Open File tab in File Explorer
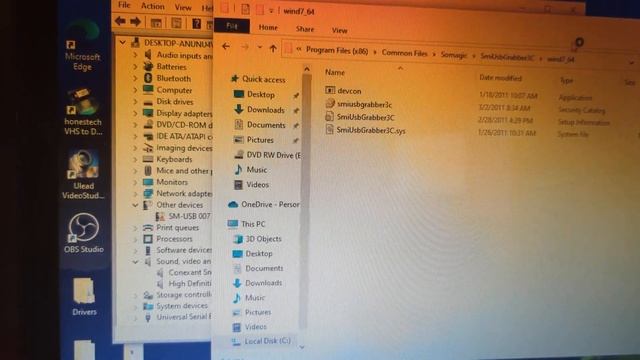Screen dimensions: 640x360 (x=231, y=26)
